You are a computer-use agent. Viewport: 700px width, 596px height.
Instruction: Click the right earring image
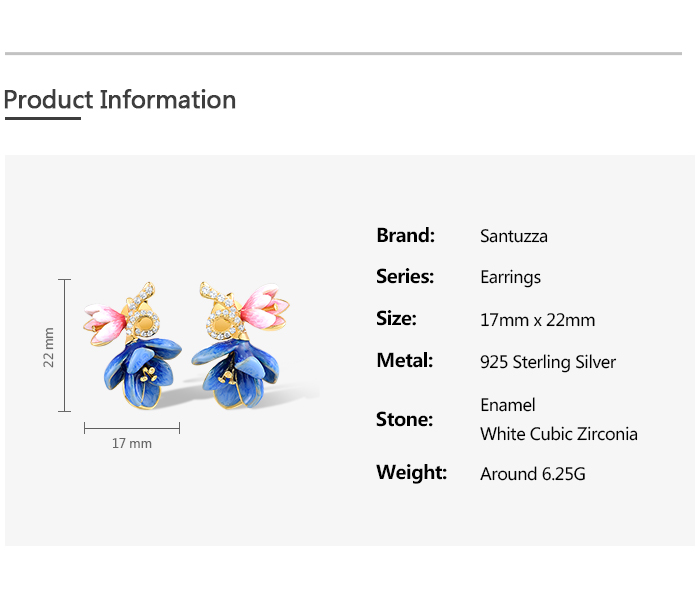click(x=238, y=347)
